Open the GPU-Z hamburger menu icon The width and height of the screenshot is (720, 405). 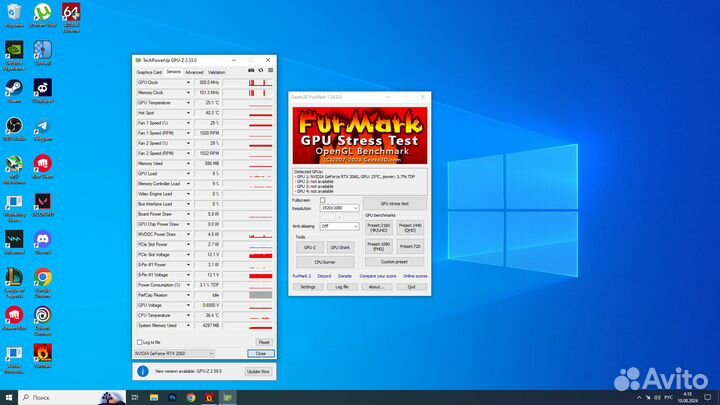click(x=269, y=71)
